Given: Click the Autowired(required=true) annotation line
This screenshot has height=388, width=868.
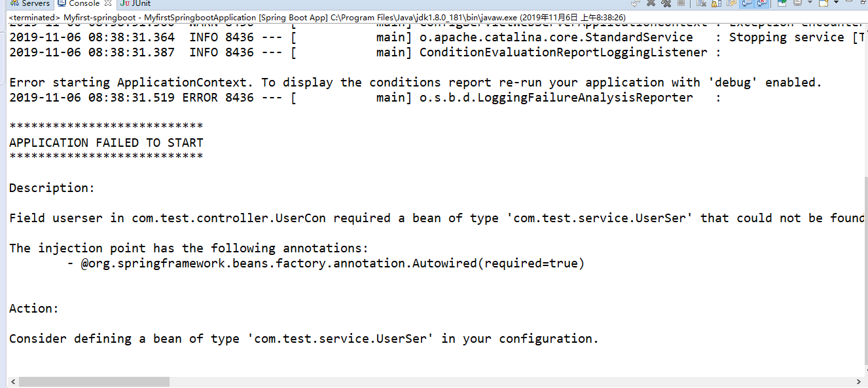Looking at the screenshot, I should 325,263.
